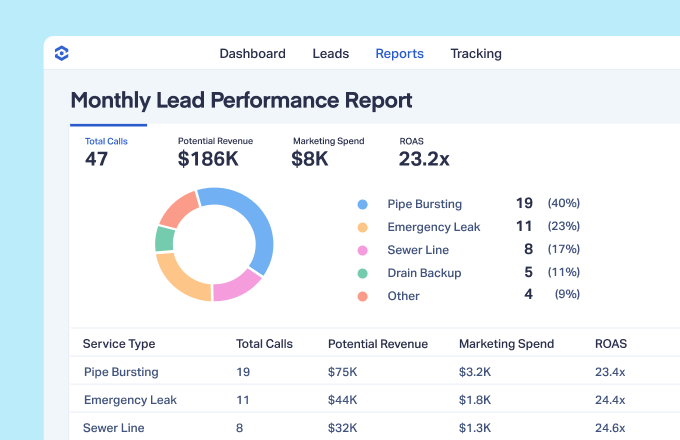Click the (9%) legend percentage
This screenshot has height=440, width=680.
coord(567,294)
